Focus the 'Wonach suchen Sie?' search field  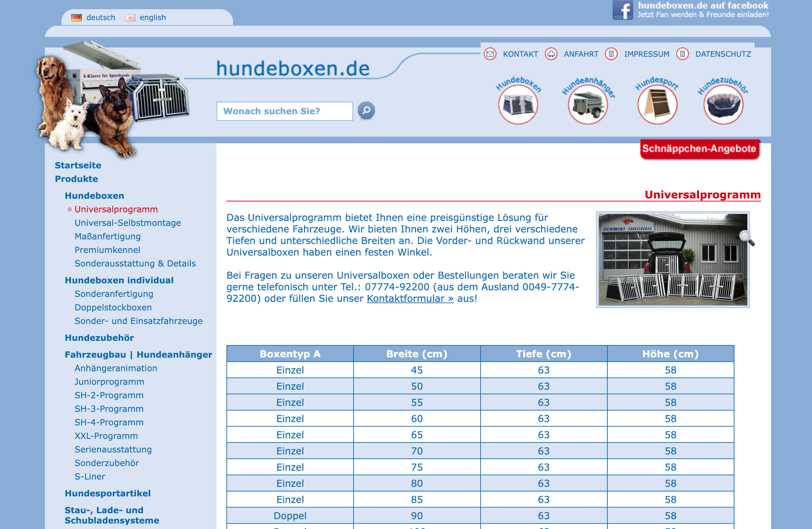(x=285, y=111)
